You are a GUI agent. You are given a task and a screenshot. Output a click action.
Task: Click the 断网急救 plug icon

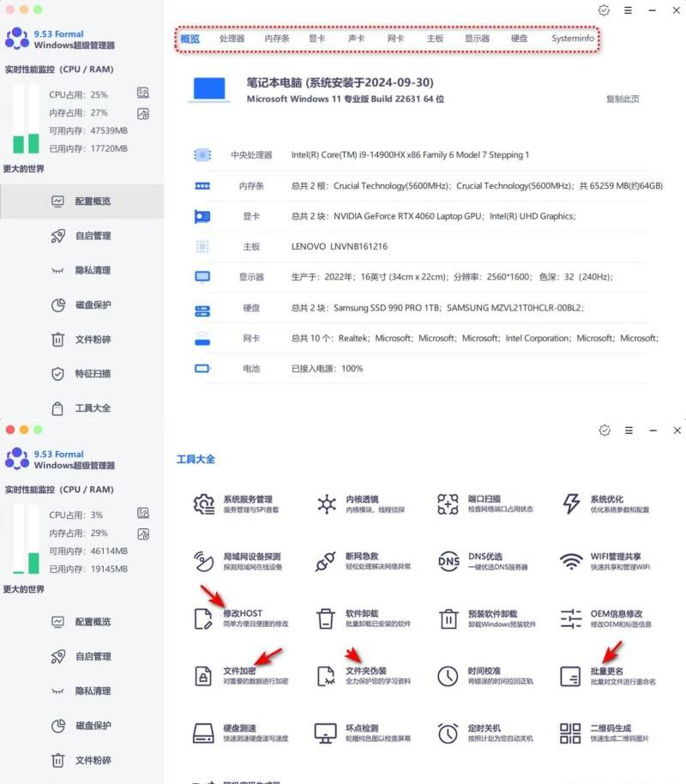(x=327, y=561)
